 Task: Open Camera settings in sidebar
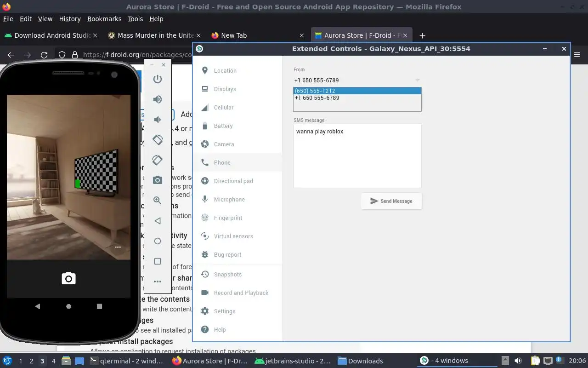click(x=237, y=144)
